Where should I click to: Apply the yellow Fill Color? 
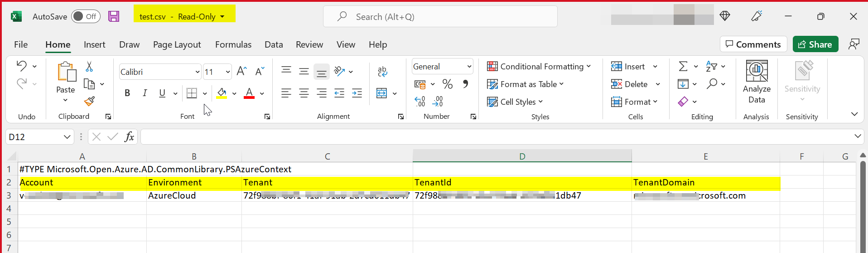222,93
